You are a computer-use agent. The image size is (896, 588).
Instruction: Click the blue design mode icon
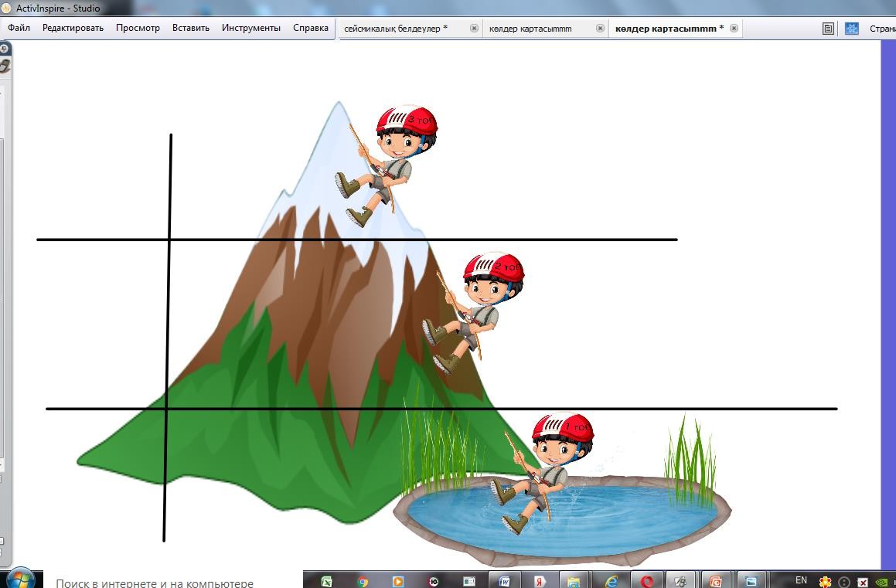coord(851,29)
